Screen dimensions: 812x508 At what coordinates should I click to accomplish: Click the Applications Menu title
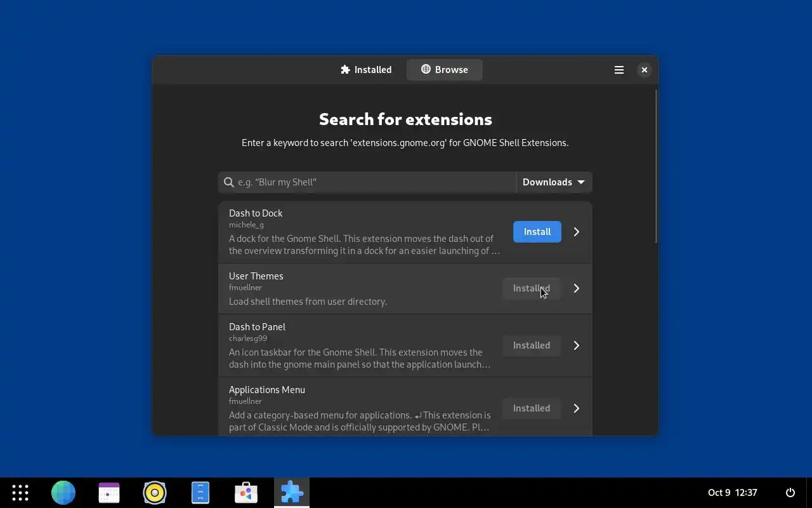267,390
